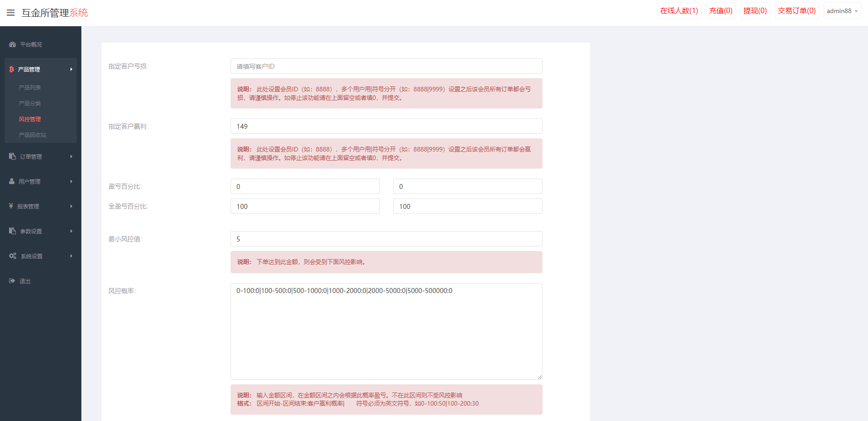Viewport: 868px width, 421px height.
Task: Click the 在线人数(1) button
Action: [x=679, y=11]
